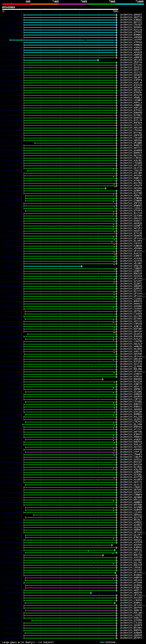
Task: Select label UniRef100_Q7G959
Action: [131, 620]
